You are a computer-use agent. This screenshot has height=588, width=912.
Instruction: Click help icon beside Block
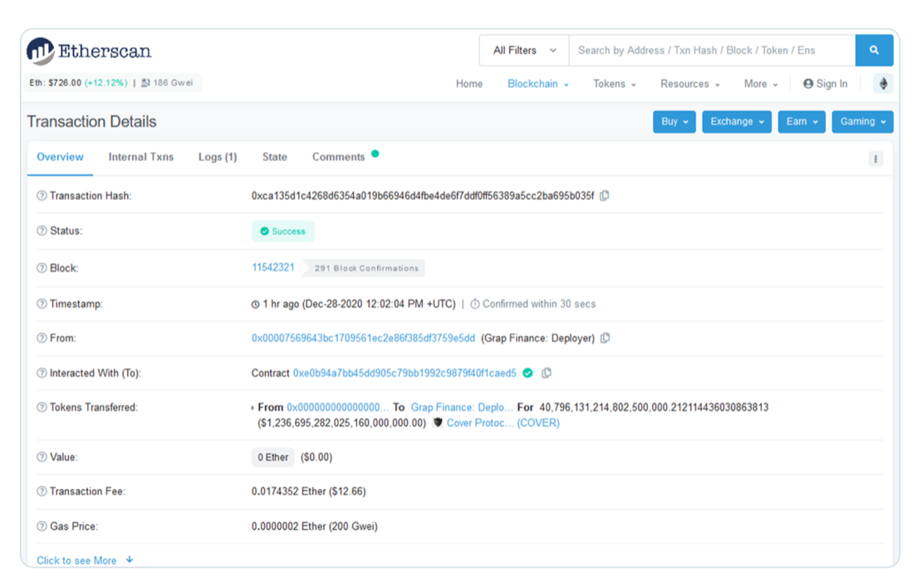pos(42,268)
